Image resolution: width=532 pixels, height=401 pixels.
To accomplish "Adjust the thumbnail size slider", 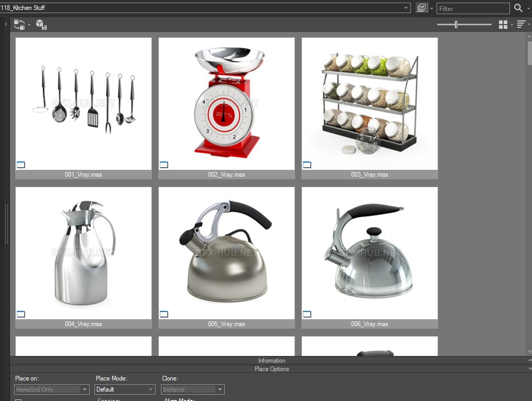I will click(457, 25).
